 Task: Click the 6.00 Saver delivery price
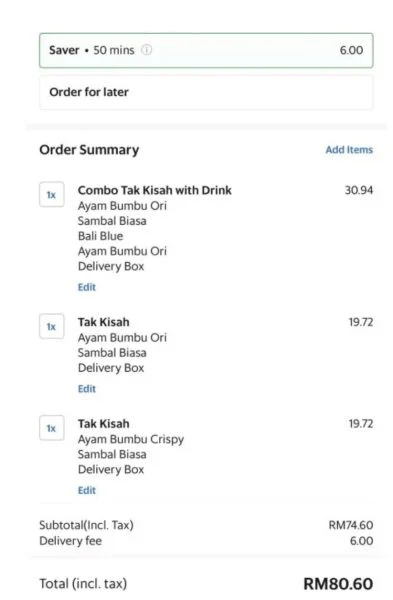351,50
